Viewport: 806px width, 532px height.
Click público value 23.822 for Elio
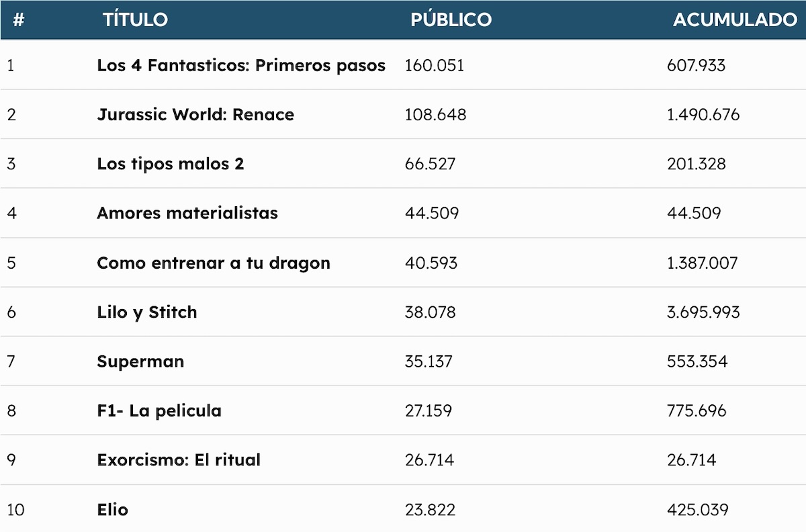pos(430,510)
